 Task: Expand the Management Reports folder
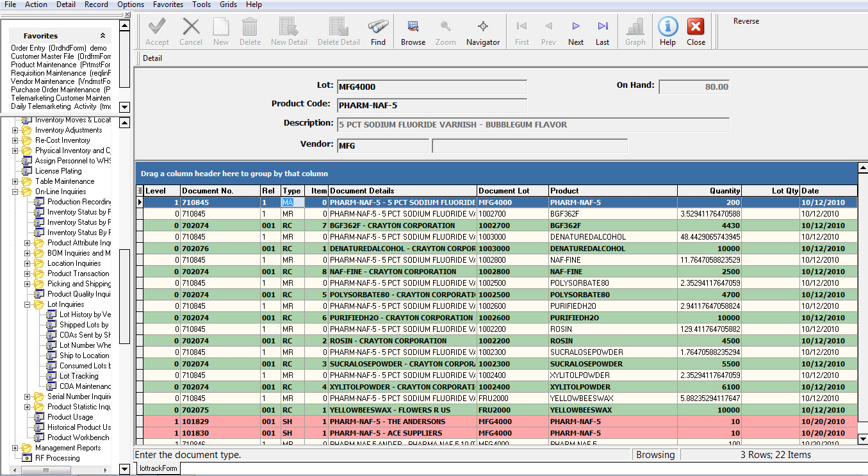coord(13,447)
